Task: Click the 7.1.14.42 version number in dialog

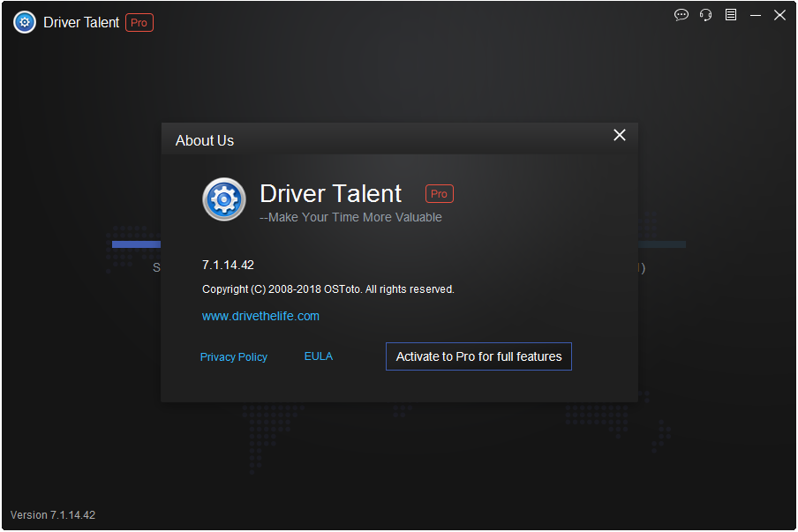Action: pos(228,265)
